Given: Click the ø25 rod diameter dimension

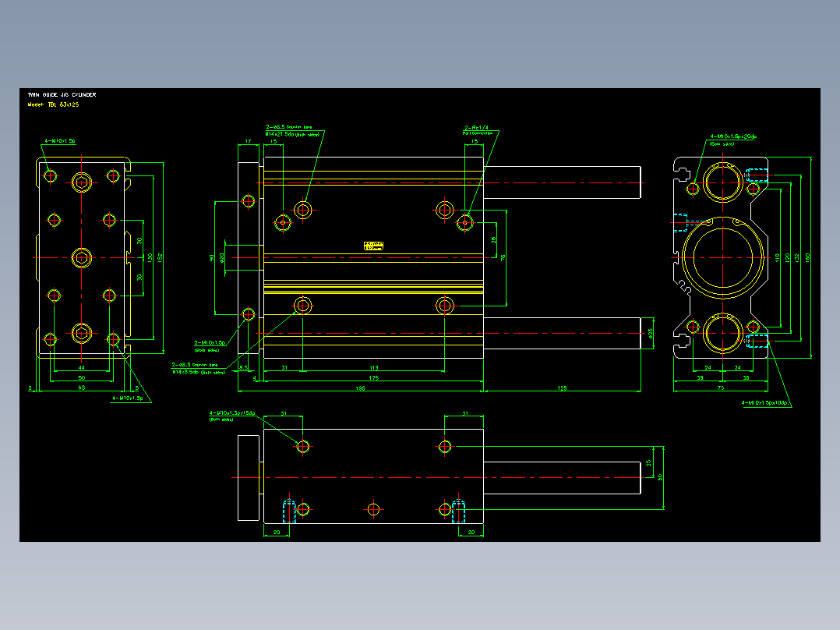Looking at the screenshot, I should pos(651,334).
